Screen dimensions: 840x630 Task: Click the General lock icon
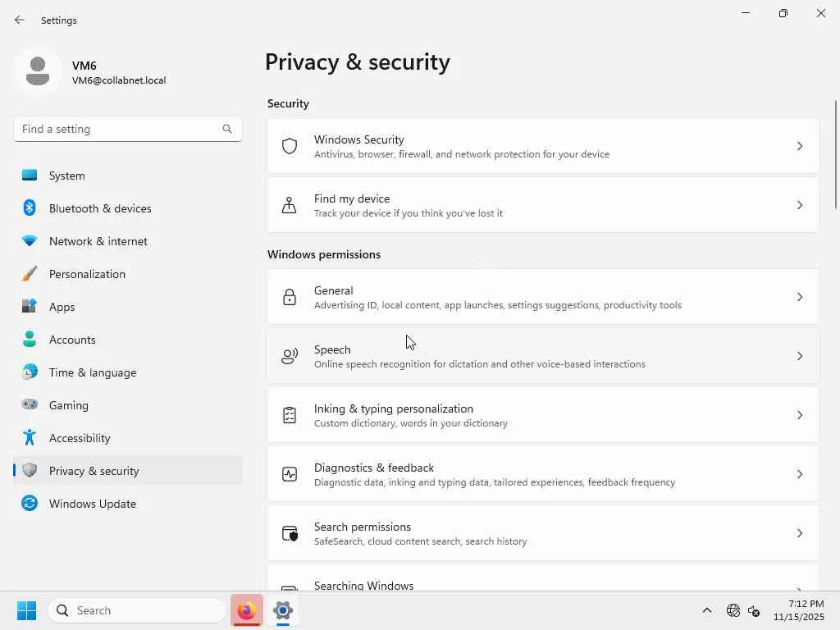290,297
